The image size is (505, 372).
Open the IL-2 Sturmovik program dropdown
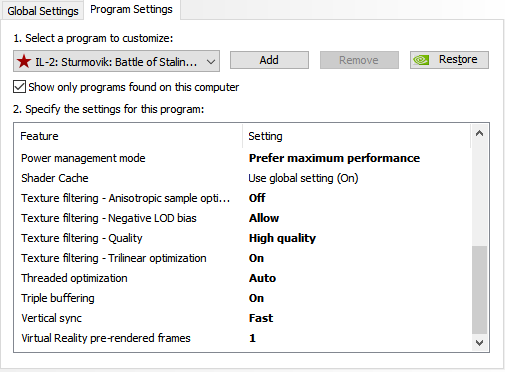tap(116, 61)
